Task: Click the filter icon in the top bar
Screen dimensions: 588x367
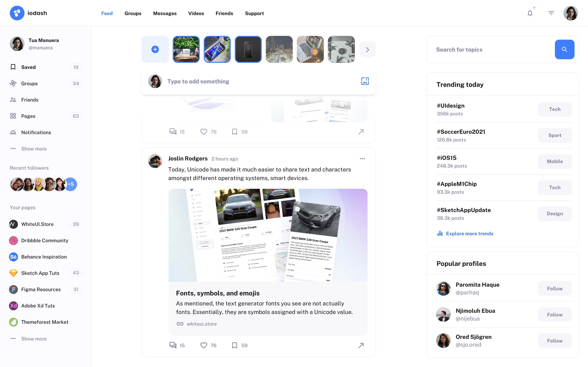Action: click(551, 13)
